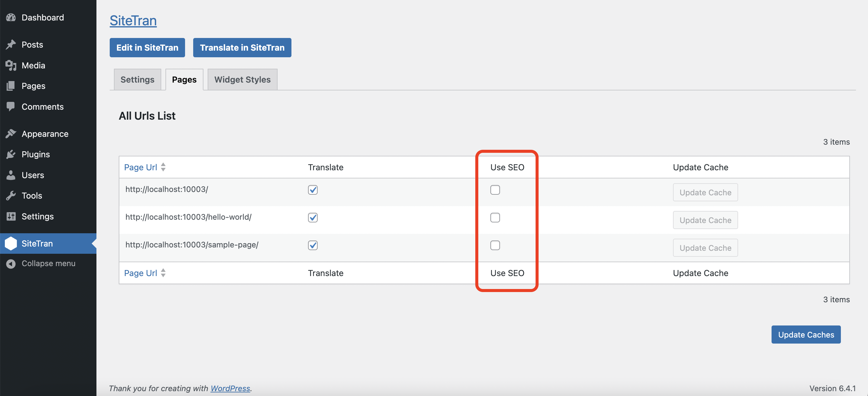Click the top 3 items count
Image resolution: width=868 pixels, height=396 pixels.
click(x=836, y=142)
